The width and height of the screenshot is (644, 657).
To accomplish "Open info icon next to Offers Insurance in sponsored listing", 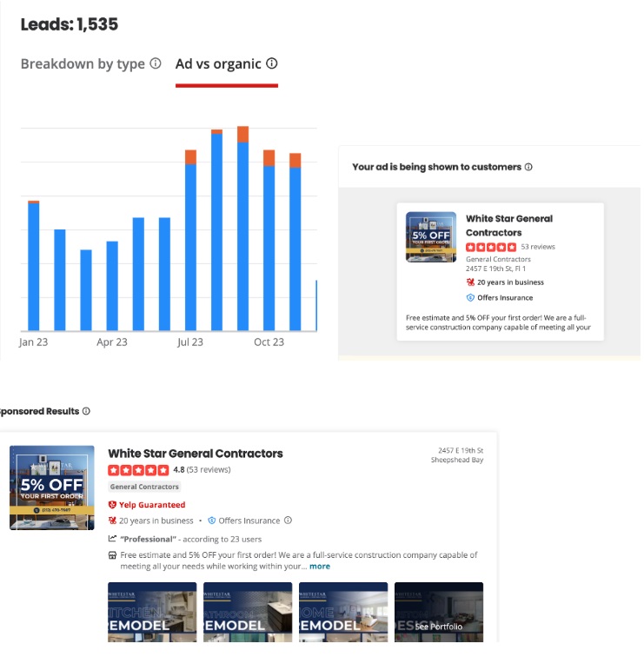I will pos(288,520).
